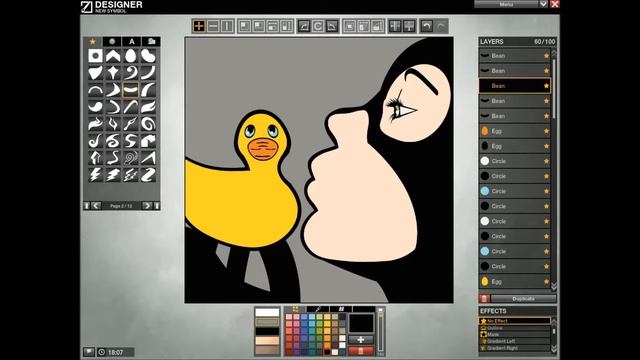Select the J-hook shape
640x360 pixels.
coord(96,141)
